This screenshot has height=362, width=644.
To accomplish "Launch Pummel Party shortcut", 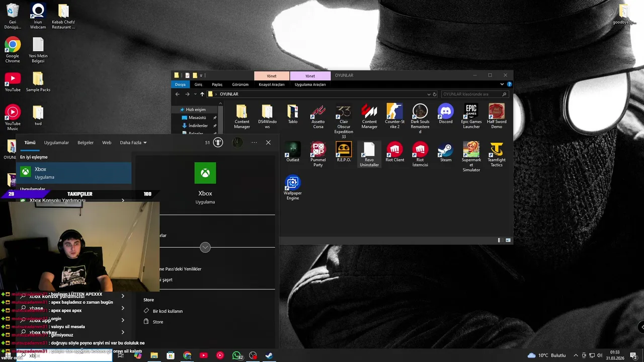I will tap(318, 155).
